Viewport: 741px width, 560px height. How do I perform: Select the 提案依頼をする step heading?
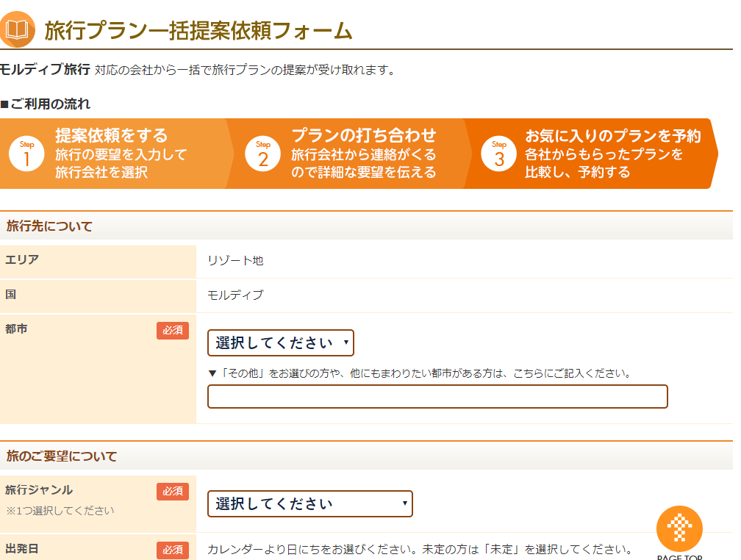click(x=112, y=136)
